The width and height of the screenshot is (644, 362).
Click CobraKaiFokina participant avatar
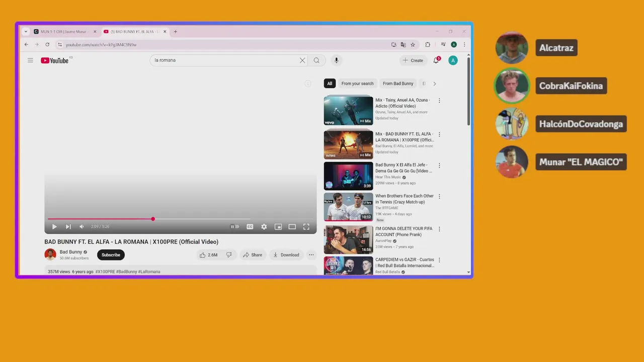click(512, 86)
